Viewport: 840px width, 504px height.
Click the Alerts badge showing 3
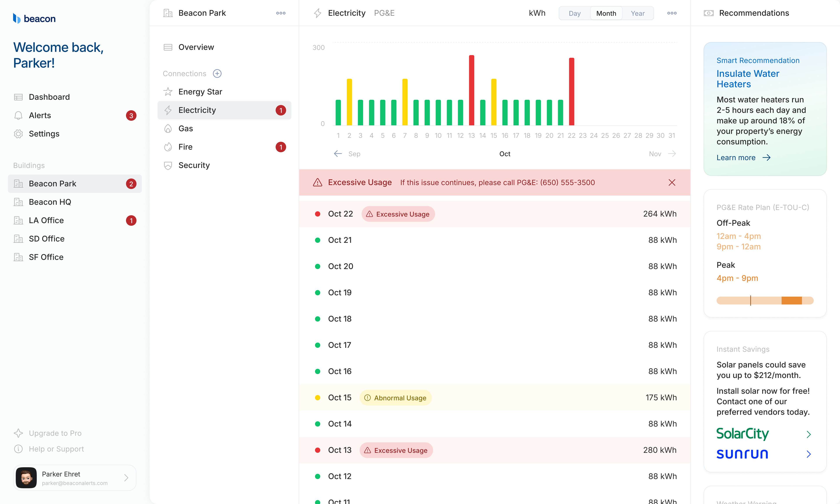pos(131,115)
